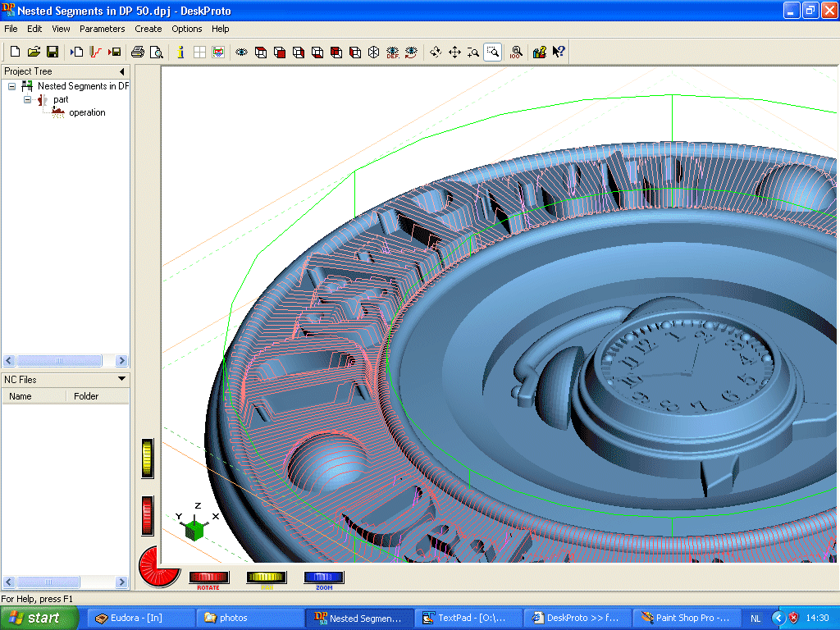Expand or collapse the root project tree node
840x630 pixels.
pyautogui.click(x=12, y=86)
